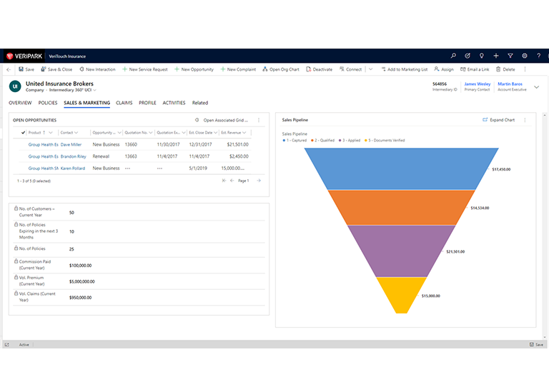Click the purple Applied funnel segment
Screen dimensions: 549x392
(401, 251)
